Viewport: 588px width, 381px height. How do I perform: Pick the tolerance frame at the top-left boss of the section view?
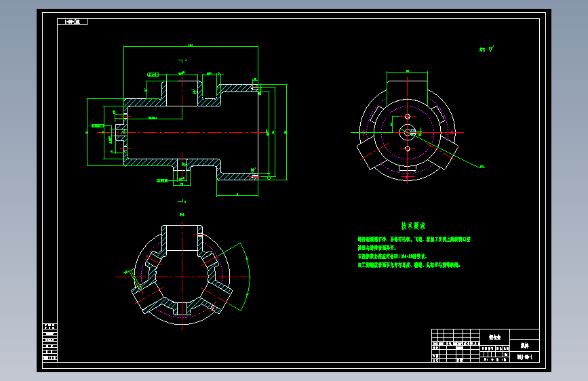click(153, 75)
